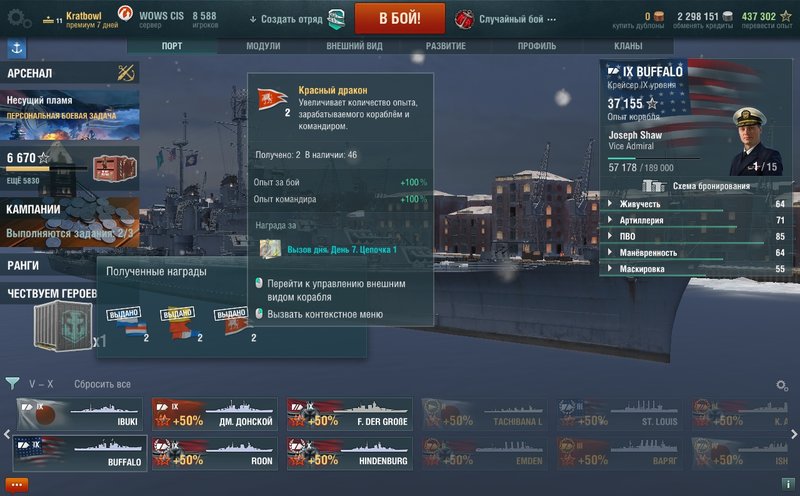
Task: Open the armor scheme icon
Action: (x=654, y=186)
